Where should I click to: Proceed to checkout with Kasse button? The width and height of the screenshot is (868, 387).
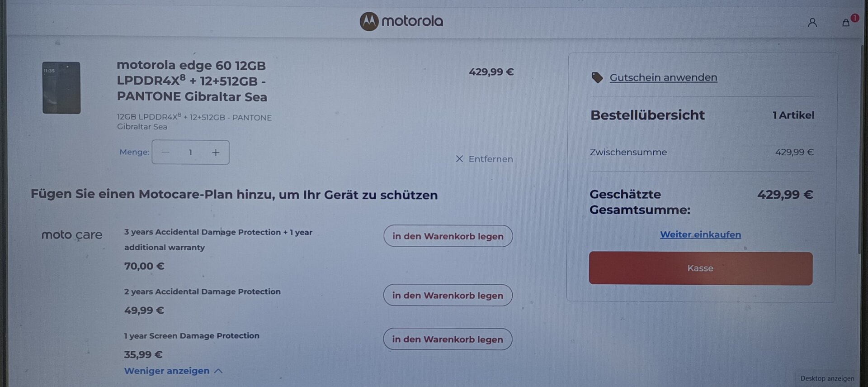[700, 268]
